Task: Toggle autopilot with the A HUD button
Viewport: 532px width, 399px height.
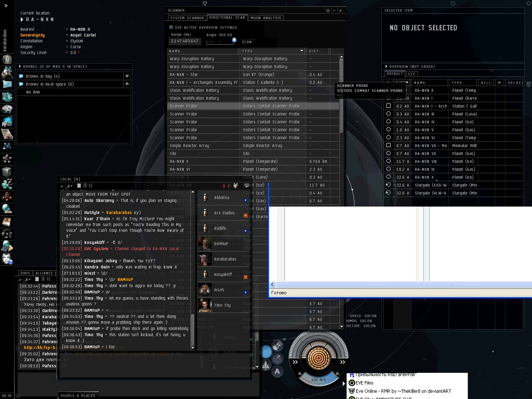Action: point(277,372)
